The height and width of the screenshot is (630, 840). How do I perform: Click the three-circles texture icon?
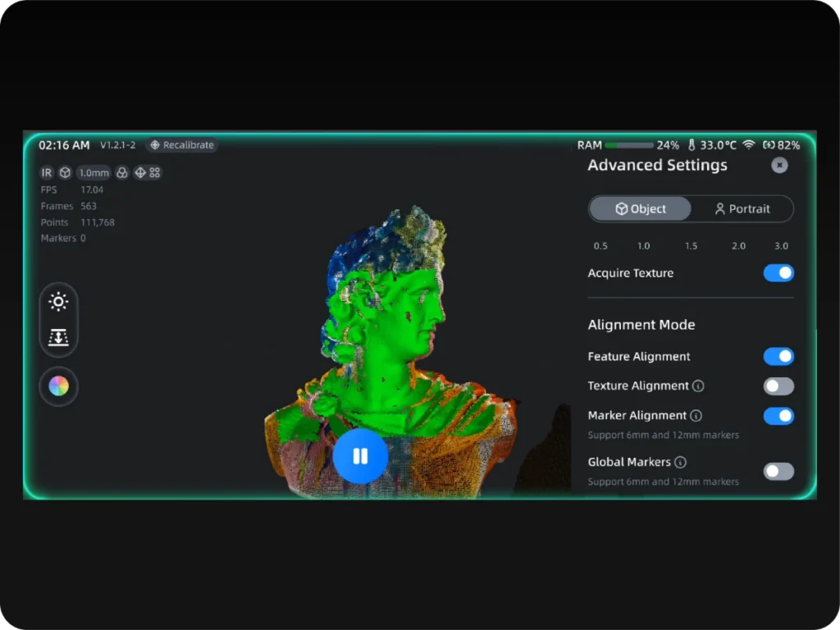[x=122, y=172]
